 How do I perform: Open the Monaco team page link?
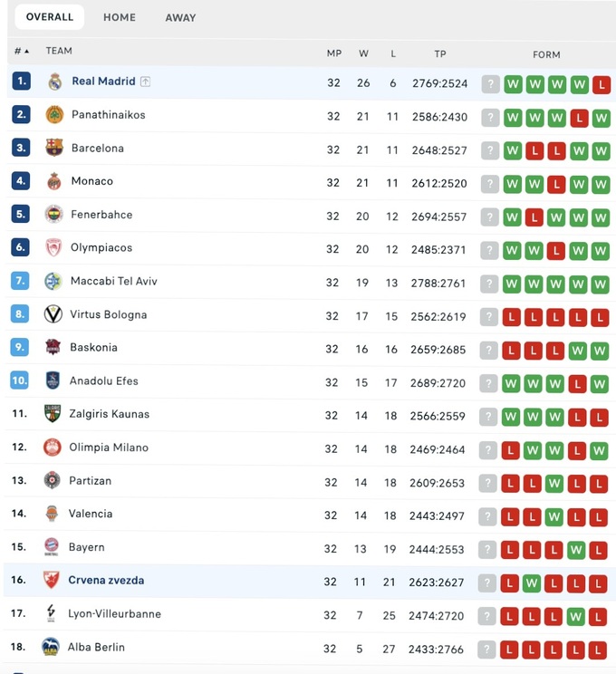click(92, 181)
